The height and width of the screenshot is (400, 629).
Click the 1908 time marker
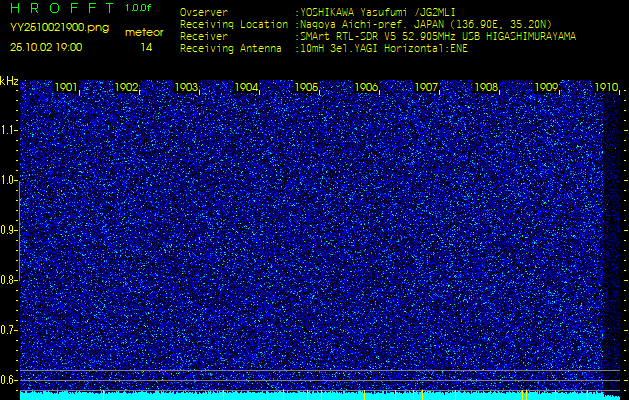pos(486,87)
